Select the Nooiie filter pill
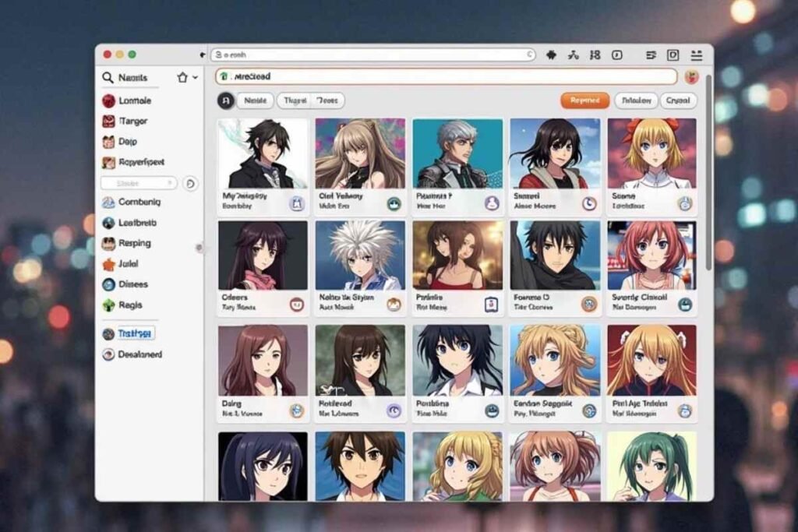Image resolution: width=798 pixels, height=532 pixels. tap(255, 100)
